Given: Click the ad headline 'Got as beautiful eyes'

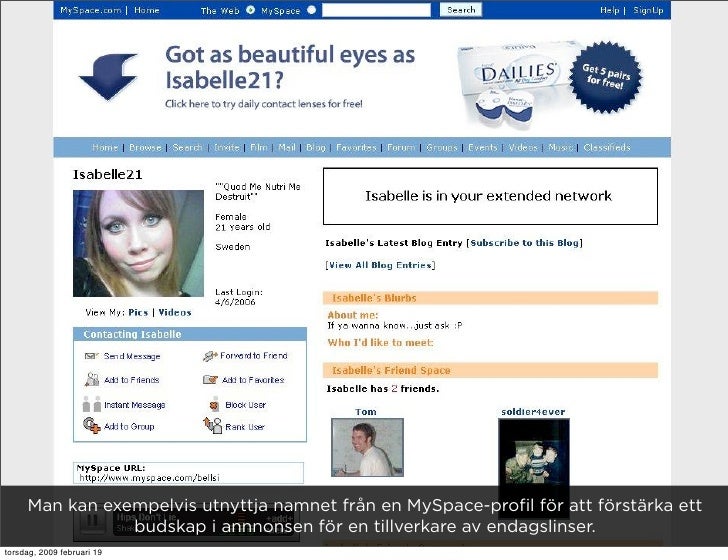Looking at the screenshot, I should point(290,67).
